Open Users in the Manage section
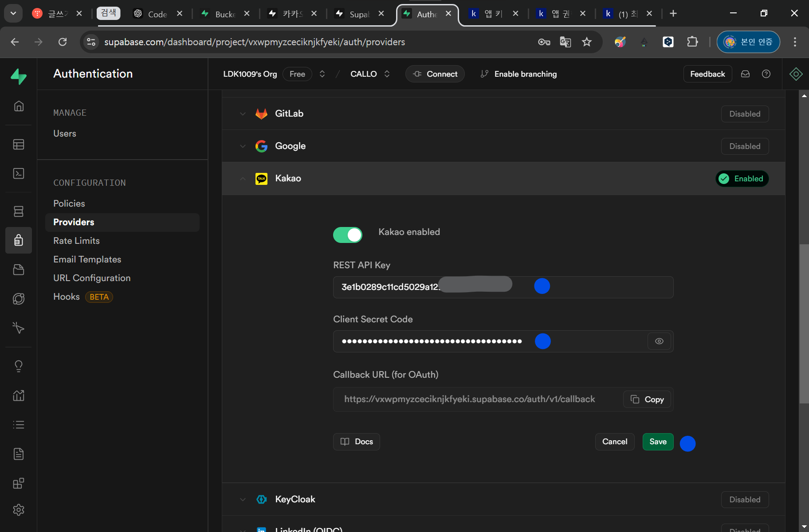 click(x=65, y=133)
